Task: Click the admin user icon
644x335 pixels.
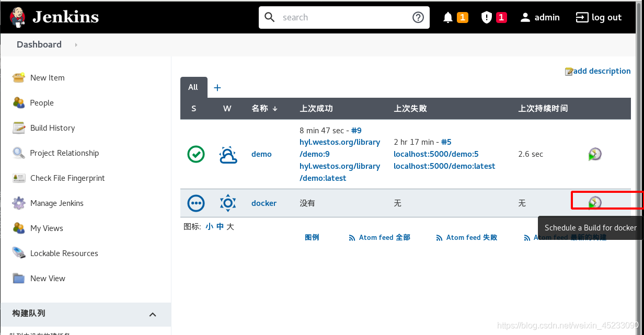Action: tap(525, 17)
